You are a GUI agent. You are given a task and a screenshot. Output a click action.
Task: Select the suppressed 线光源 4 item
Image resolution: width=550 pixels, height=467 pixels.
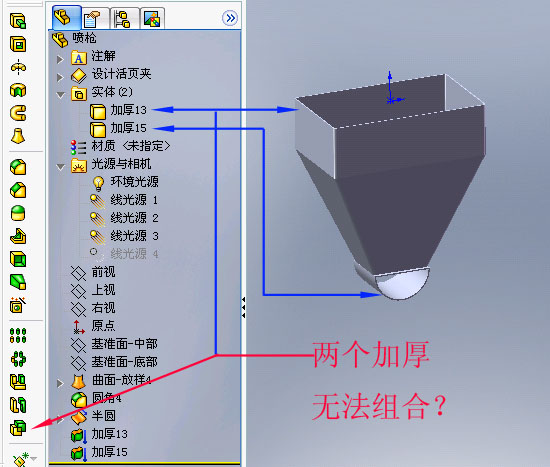coord(124,255)
